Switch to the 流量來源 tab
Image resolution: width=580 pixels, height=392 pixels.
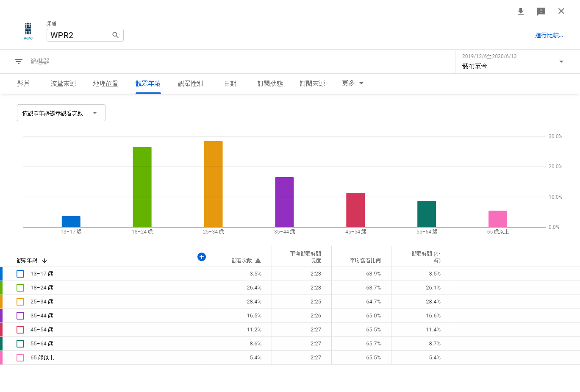coord(63,83)
